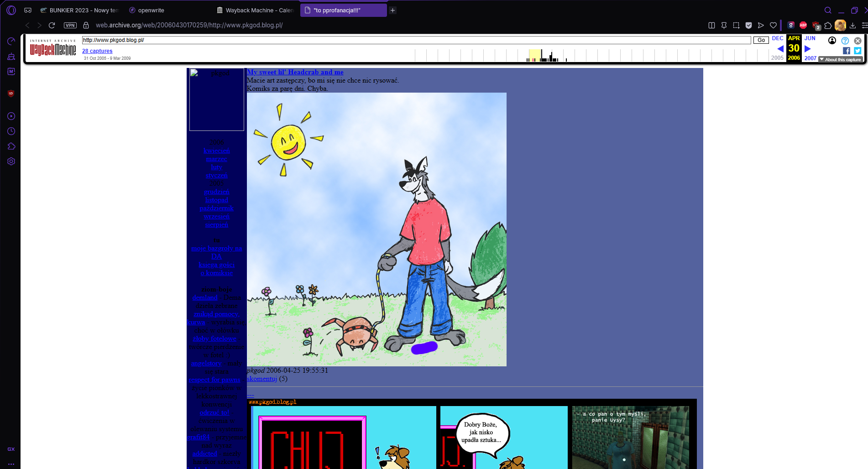
Task: Open sidebar history clock icon
Action: (11, 131)
